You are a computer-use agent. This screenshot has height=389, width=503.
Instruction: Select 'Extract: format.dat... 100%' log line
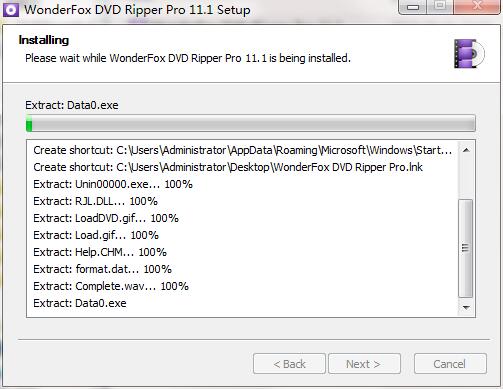point(102,269)
